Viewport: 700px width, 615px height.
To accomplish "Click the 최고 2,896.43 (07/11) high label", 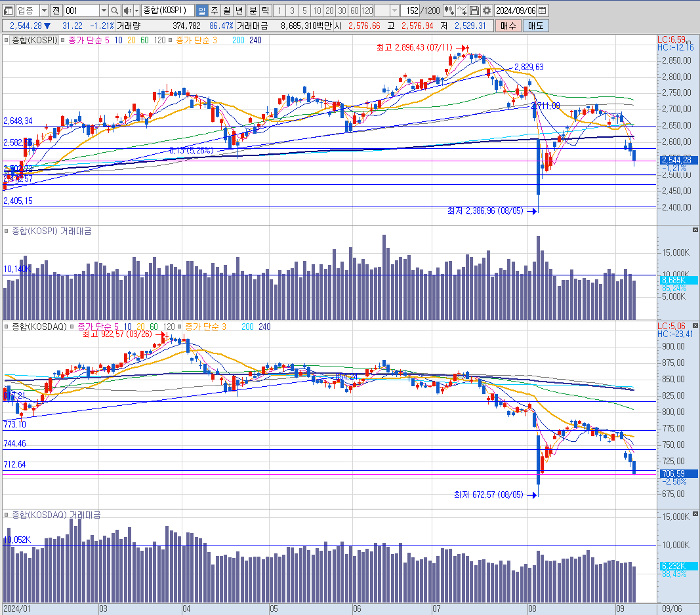I will [414, 47].
